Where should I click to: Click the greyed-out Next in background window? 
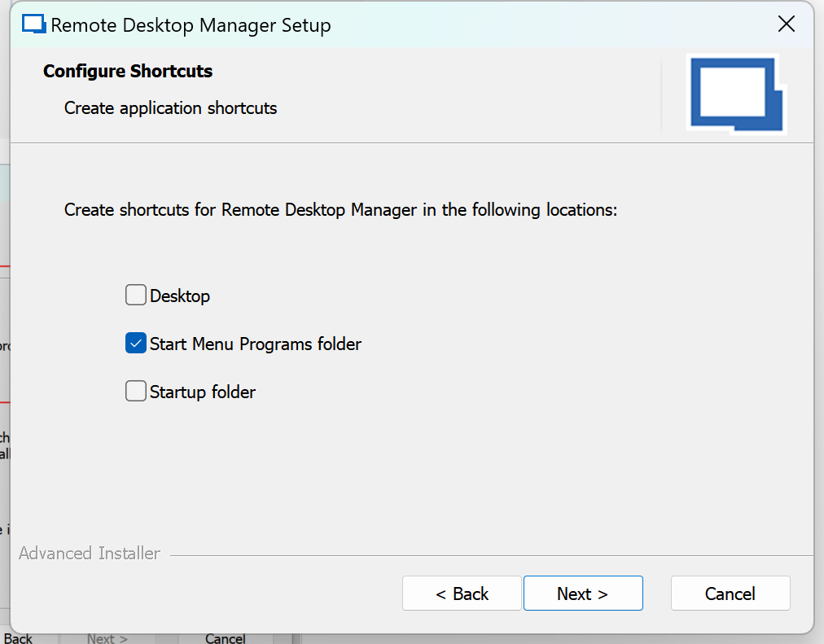(x=107, y=638)
